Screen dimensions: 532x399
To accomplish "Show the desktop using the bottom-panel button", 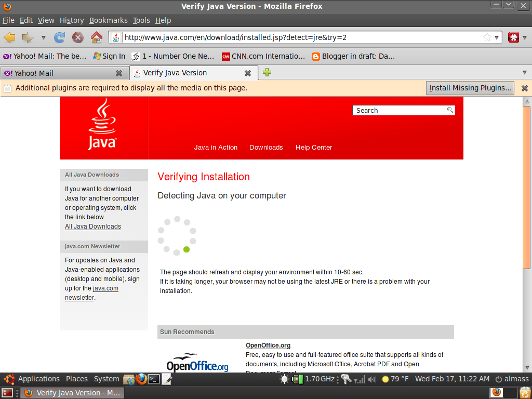I will pos(7,393).
